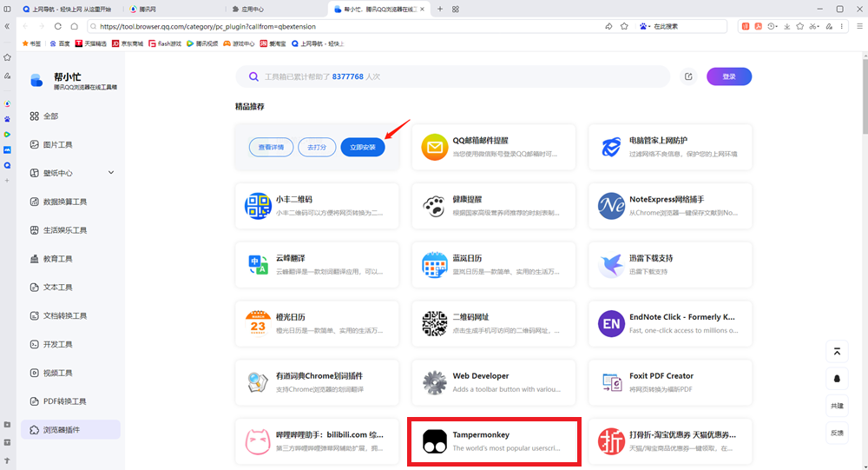Switch to the 应用中心 browser tab
This screenshot has width=868, height=470.
260,9
